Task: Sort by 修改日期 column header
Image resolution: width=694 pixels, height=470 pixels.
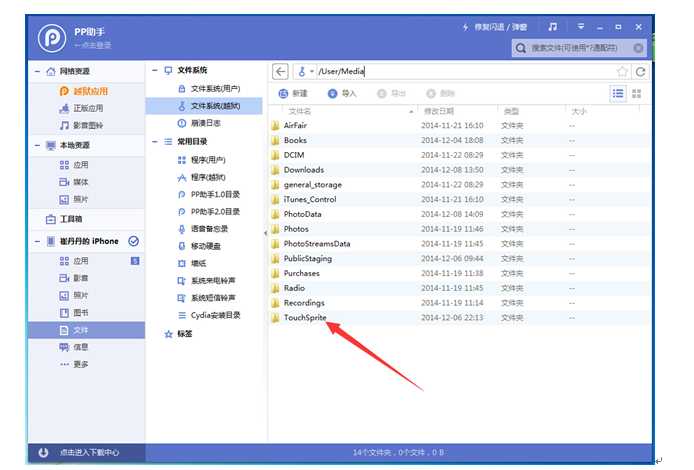Action: [x=439, y=111]
